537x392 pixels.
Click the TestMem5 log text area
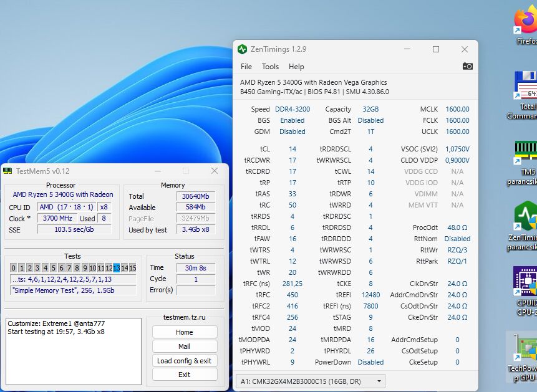(x=74, y=351)
